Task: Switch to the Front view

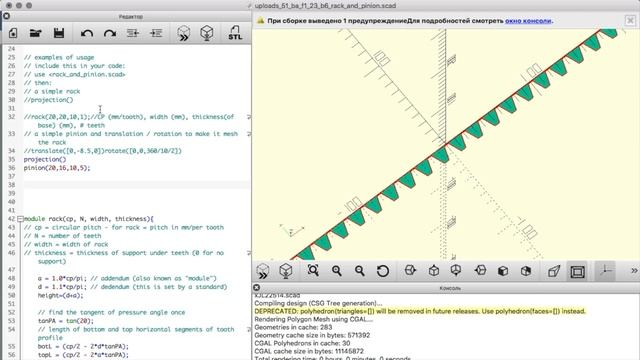Action: click(503, 271)
